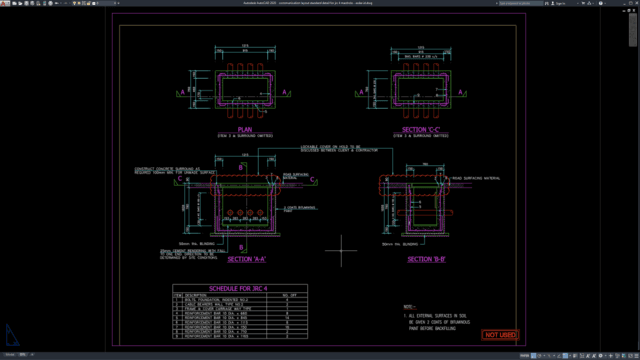Select the '50mm thk. BLINDING' note under Section A-A
This screenshot has height=360, width=640.
[196, 244]
